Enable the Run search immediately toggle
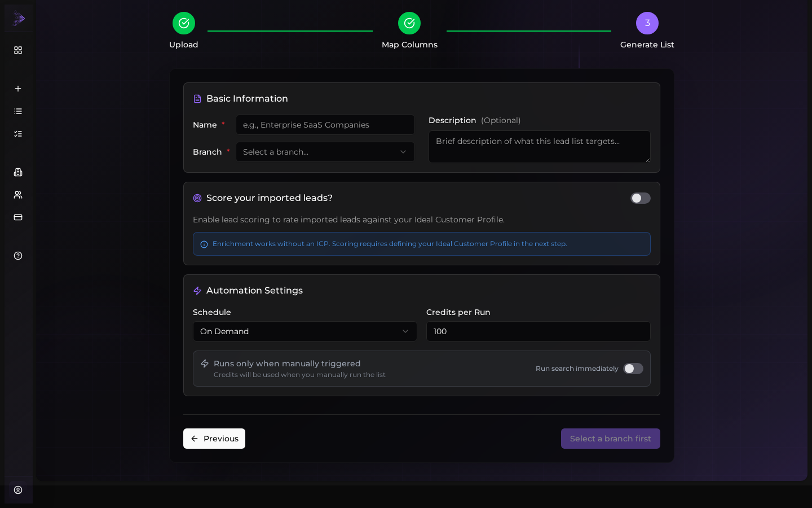The width and height of the screenshot is (812, 508). click(x=633, y=369)
